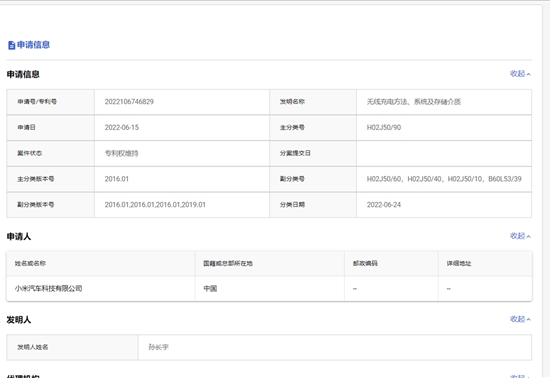The height and width of the screenshot is (378, 550).
Task: Click the 副分类版本号 label cell
Action: (x=51, y=205)
